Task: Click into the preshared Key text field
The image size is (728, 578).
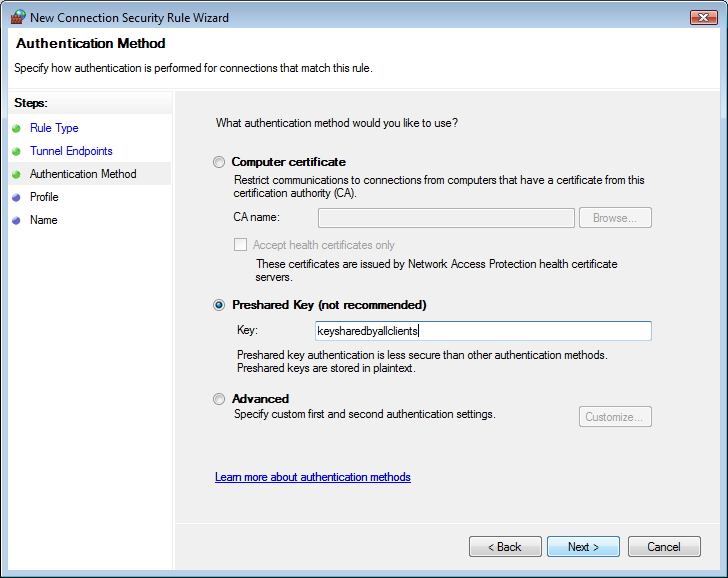Action: coord(483,331)
